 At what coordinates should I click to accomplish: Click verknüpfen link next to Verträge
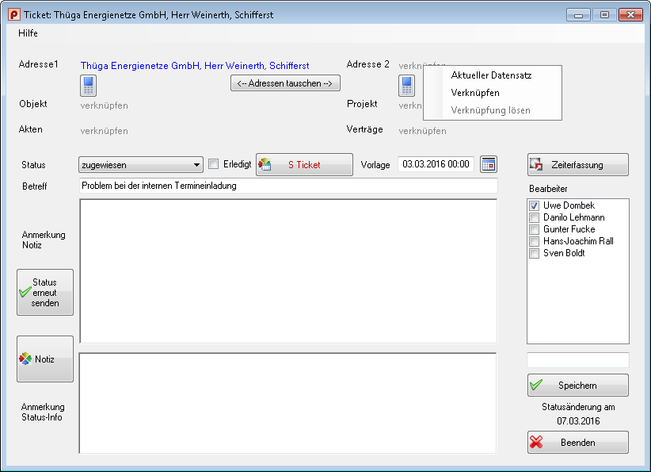[x=423, y=131]
